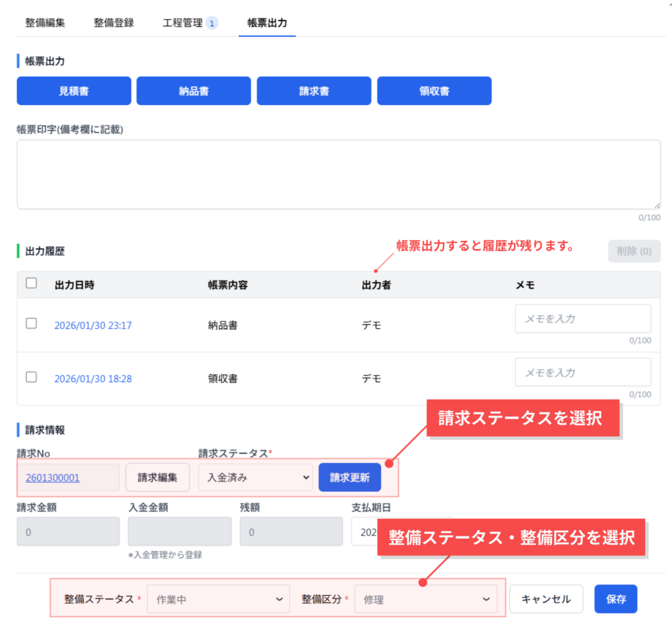
Task: Output the 請求書 document
Action: pos(314,91)
